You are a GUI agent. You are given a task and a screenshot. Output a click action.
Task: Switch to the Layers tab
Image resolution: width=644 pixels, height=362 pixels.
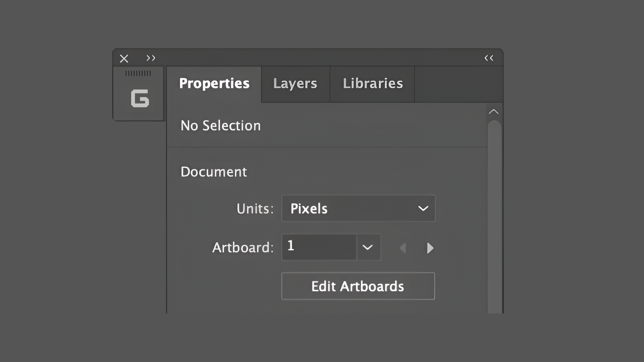pos(295,83)
